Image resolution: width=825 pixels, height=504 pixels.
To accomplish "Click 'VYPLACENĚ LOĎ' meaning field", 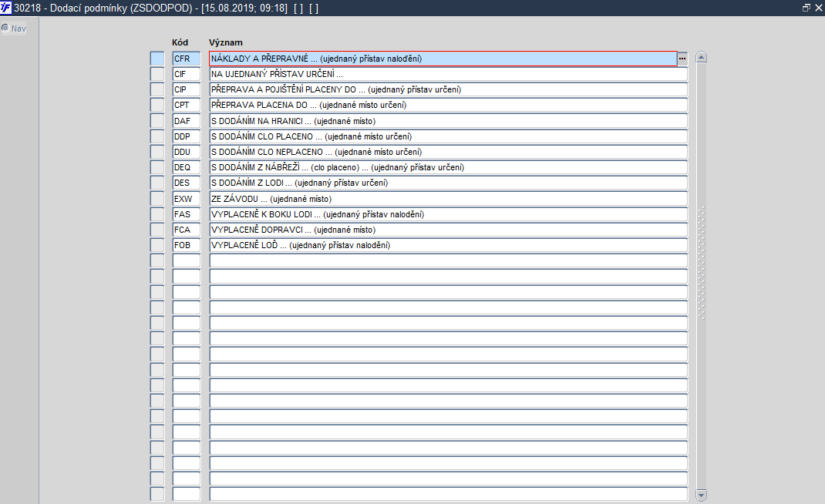I will 448,245.
